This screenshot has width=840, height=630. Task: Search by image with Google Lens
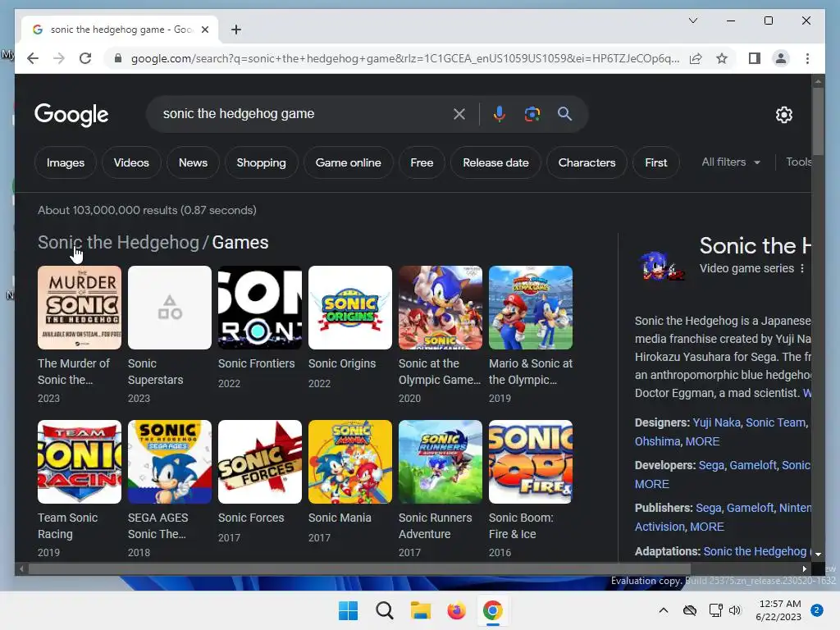click(x=532, y=113)
